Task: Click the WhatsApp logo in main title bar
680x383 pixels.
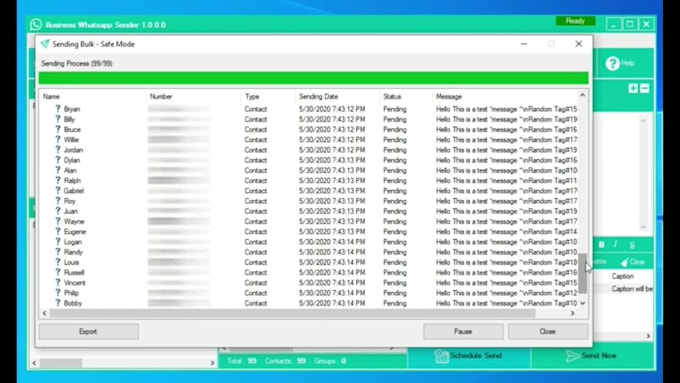Action: 36,24
